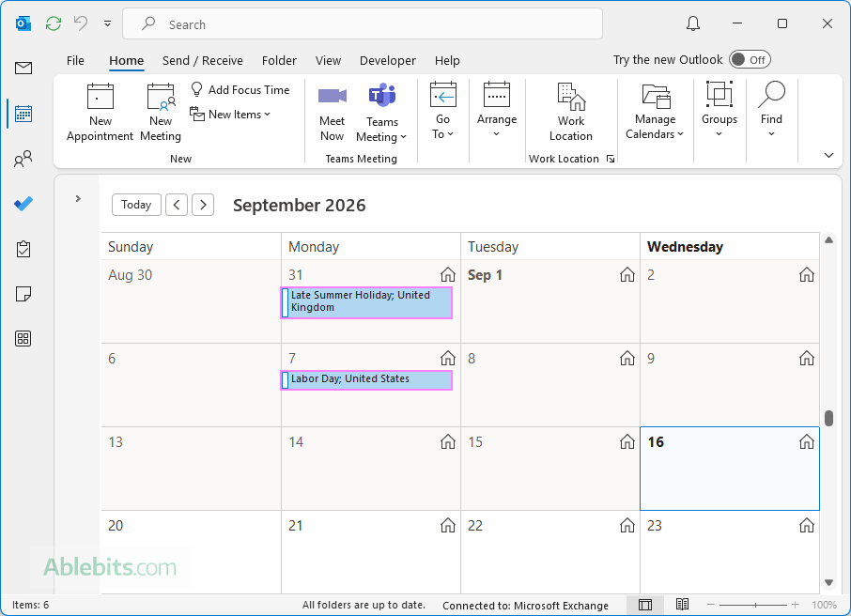This screenshot has width=851, height=616.
Task: Click zoom out minus in status bar
Action: [710, 605]
